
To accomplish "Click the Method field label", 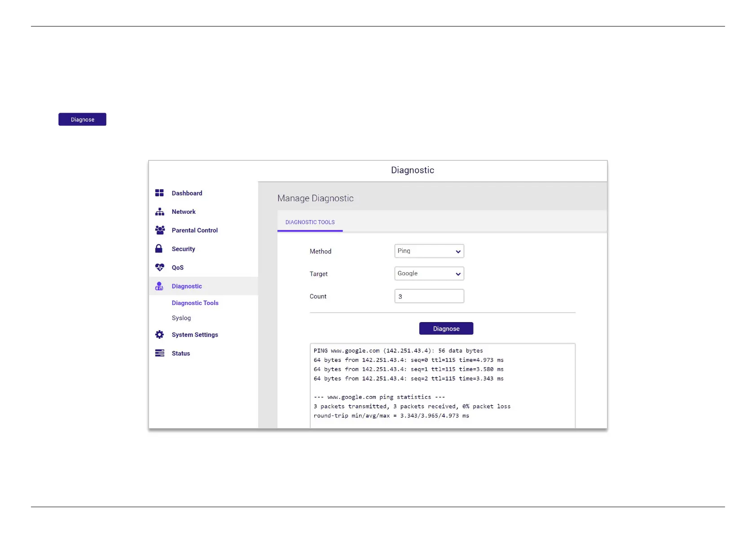I will [321, 252].
